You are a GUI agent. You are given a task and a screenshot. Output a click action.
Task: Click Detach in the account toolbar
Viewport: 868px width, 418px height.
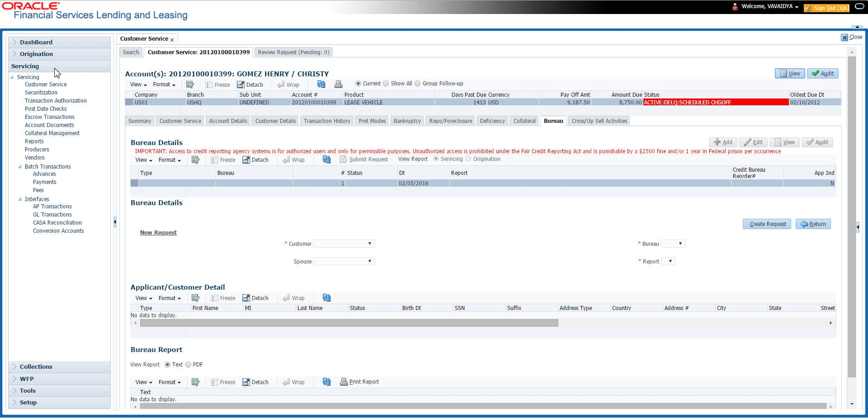tap(250, 85)
